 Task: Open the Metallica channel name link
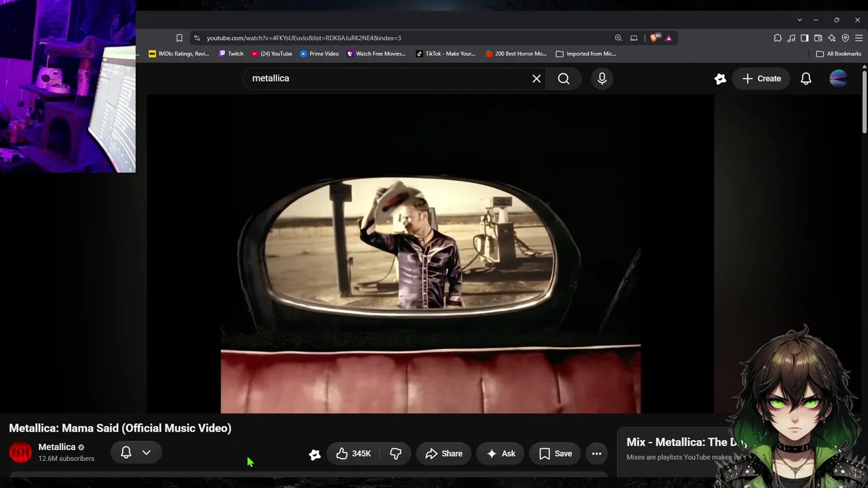point(57,447)
